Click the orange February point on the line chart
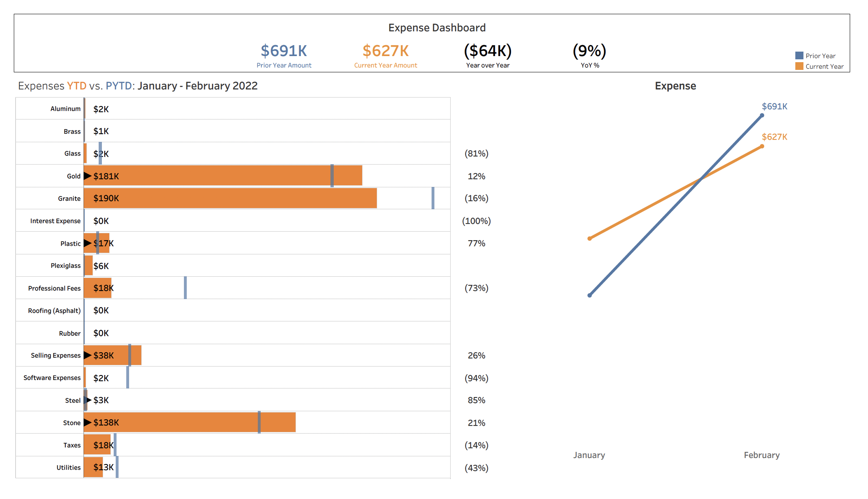This screenshot has height=499, width=868. [762, 146]
